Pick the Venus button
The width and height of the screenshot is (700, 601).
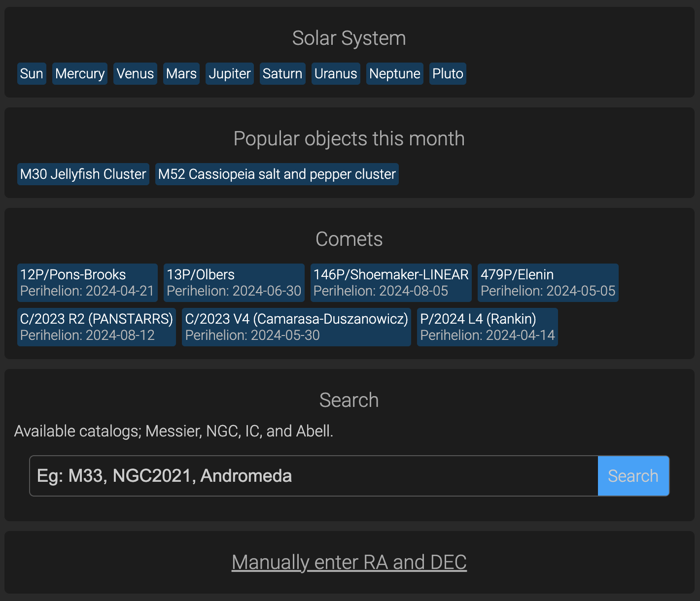(135, 74)
